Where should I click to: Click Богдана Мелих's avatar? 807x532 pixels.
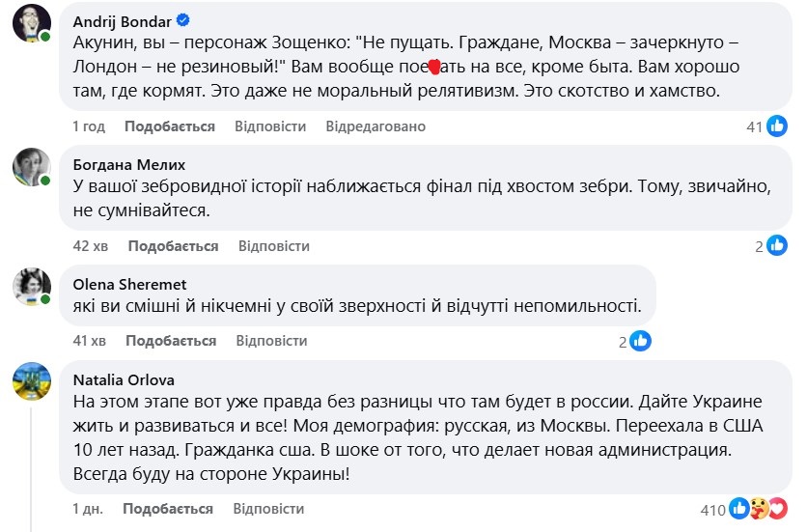(32, 167)
